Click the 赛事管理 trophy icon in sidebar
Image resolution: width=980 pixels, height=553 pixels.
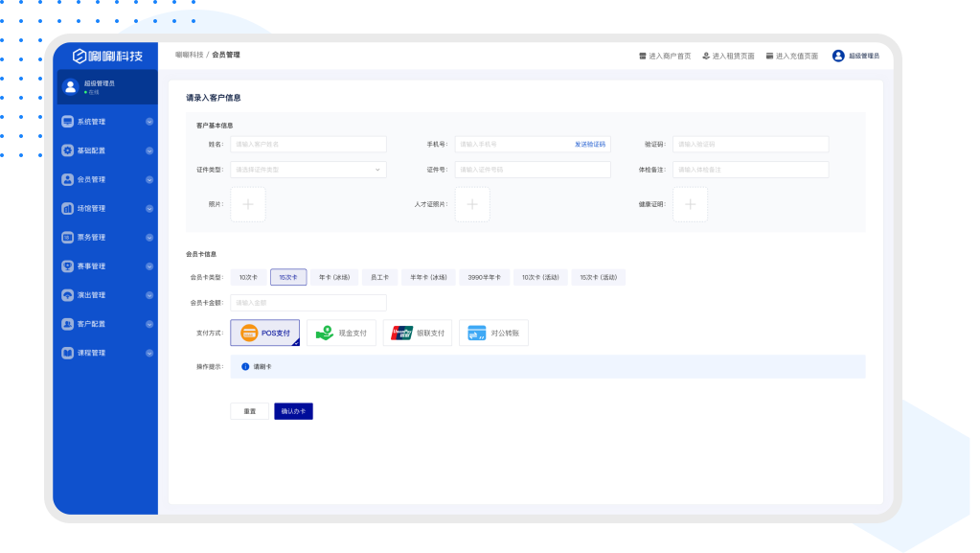[x=67, y=265]
